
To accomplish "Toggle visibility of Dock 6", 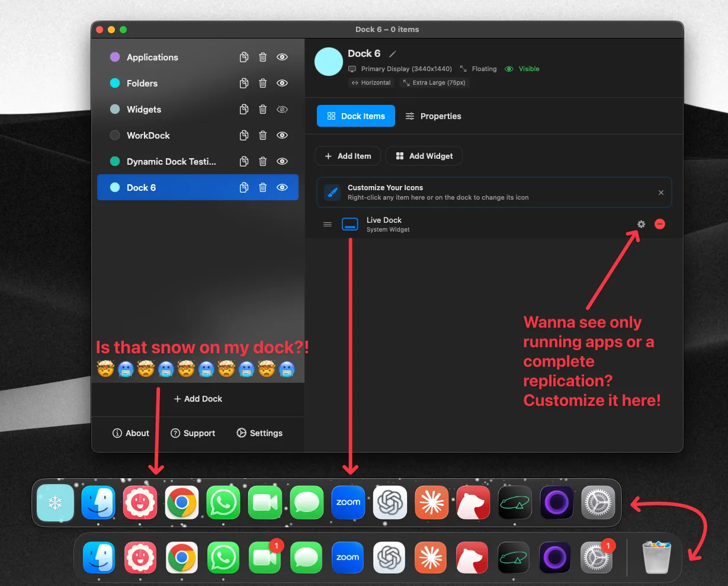I will coord(283,188).
